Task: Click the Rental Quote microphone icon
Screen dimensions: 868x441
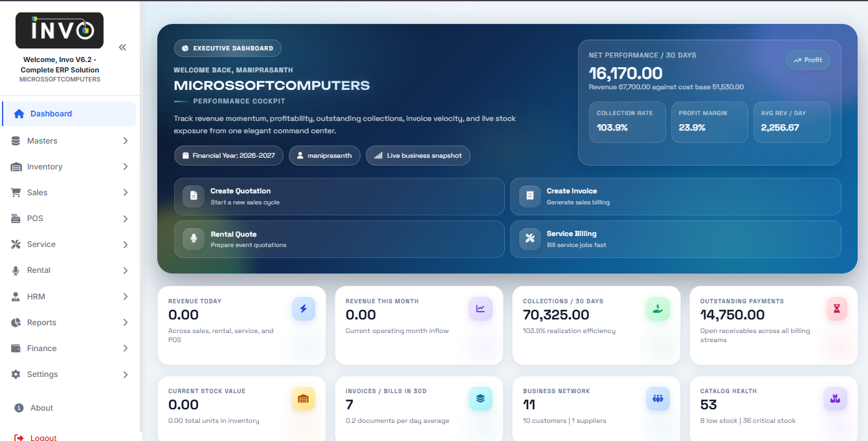Action: [x=194, y=239]
